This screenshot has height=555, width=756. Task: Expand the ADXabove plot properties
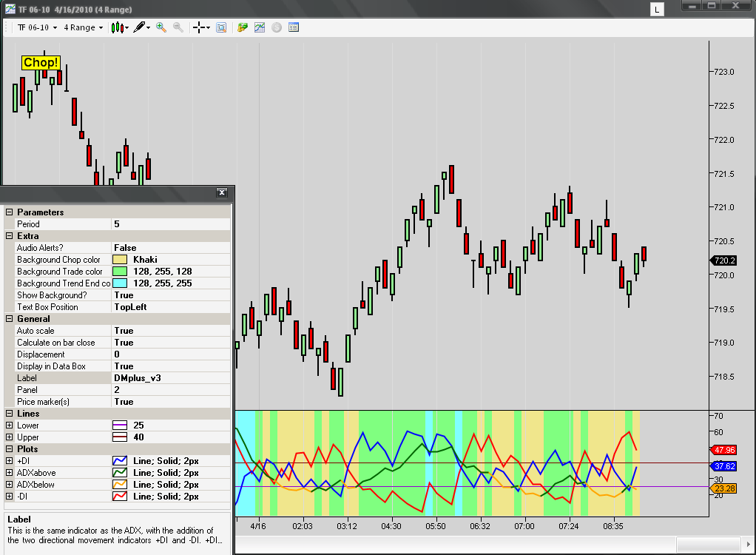click(9, 473)
